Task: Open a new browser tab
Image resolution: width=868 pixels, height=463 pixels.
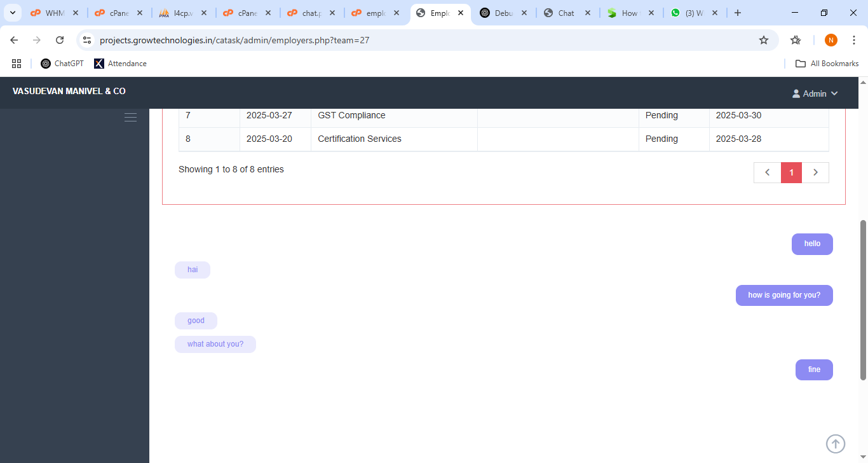Action: click(x=738, y=13)
